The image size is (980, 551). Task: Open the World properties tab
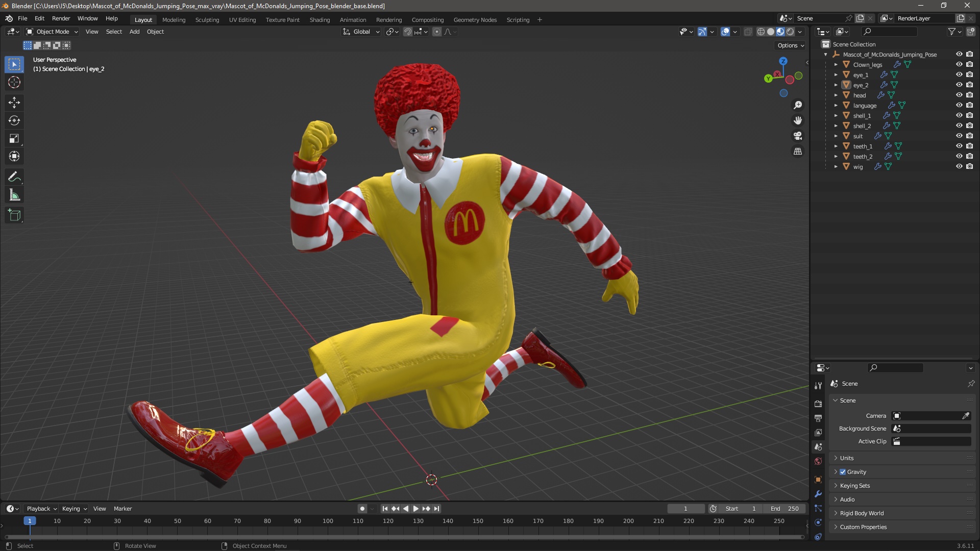818,461
